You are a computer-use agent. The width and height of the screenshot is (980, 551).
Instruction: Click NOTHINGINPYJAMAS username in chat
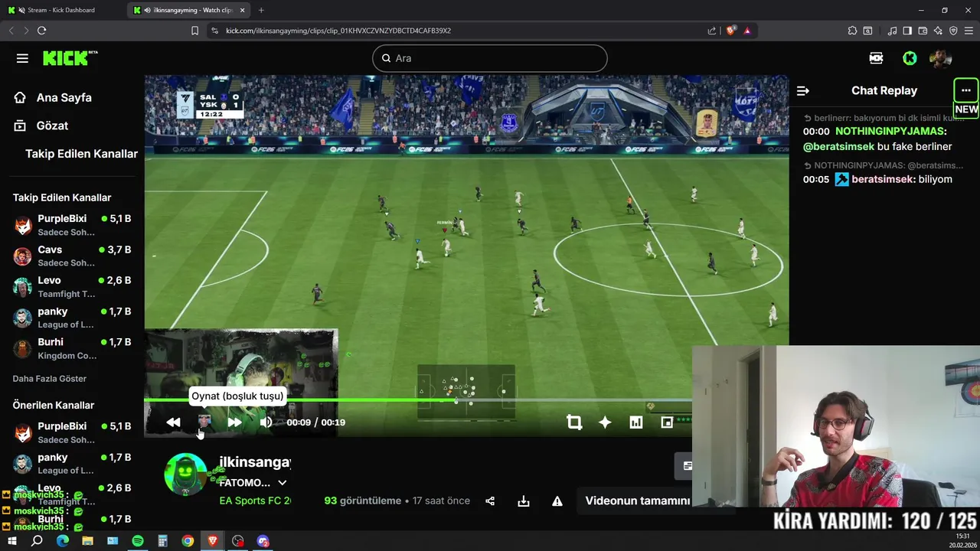[891, 132]
